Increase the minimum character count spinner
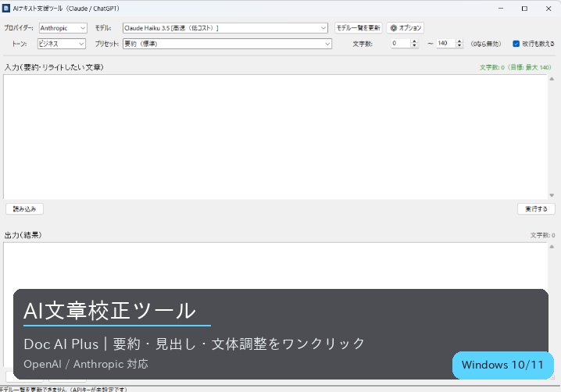Viewport: 561px width, 392px height. coord(414,41)
